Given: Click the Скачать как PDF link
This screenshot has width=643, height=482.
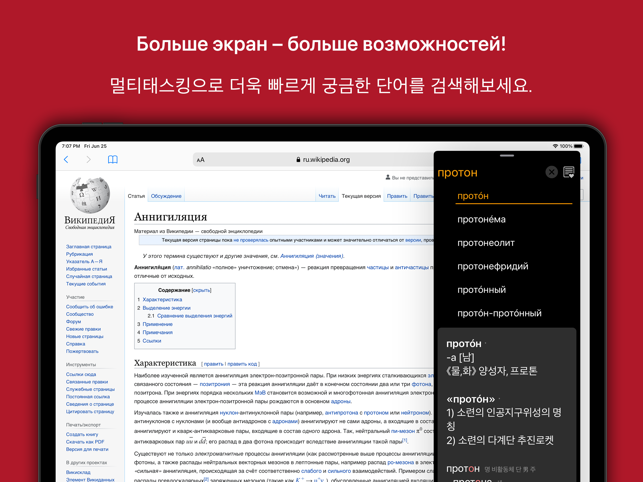Looking at the screenshot, I should (87, 442).
